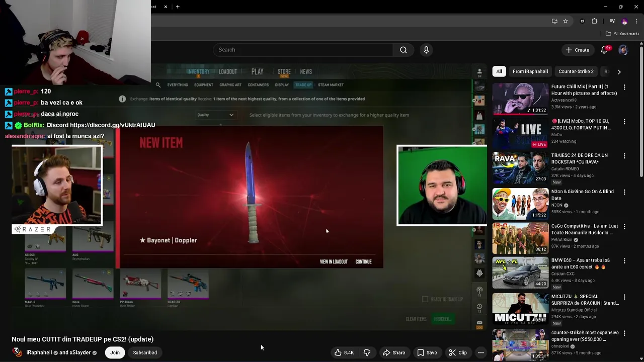Open the iRaphahell channel avatar

(18, 352)
